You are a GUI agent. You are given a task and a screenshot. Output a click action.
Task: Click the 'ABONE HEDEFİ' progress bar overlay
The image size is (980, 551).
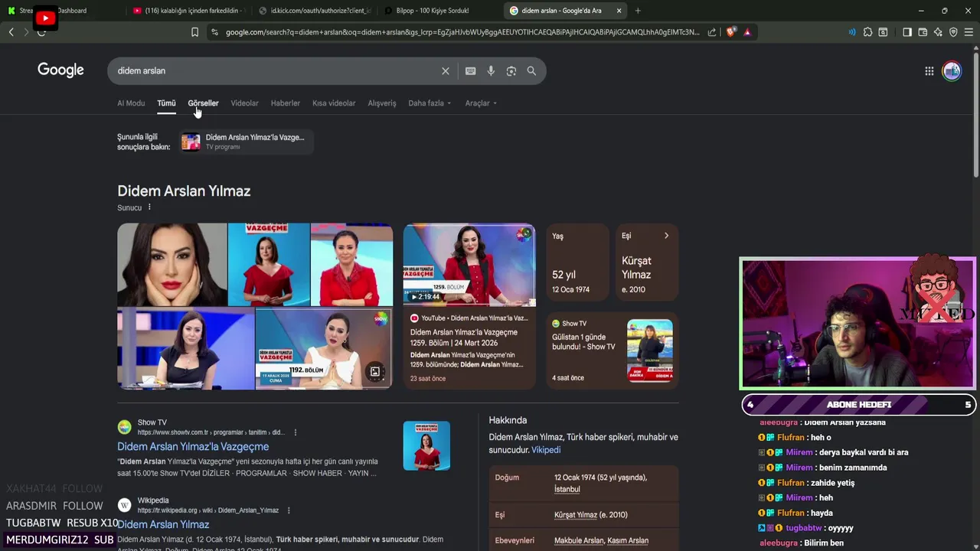[858, 405]
